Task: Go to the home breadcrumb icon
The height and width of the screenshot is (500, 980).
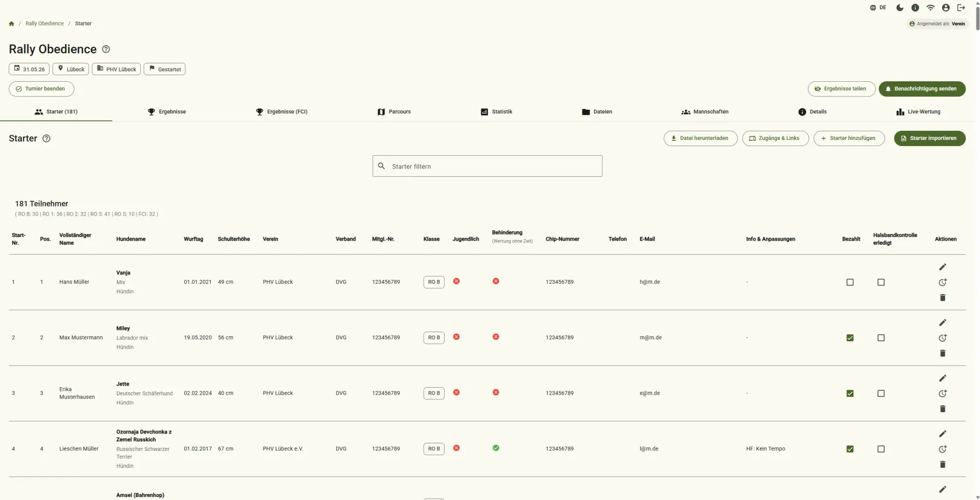Action: (x=11, y=23)
